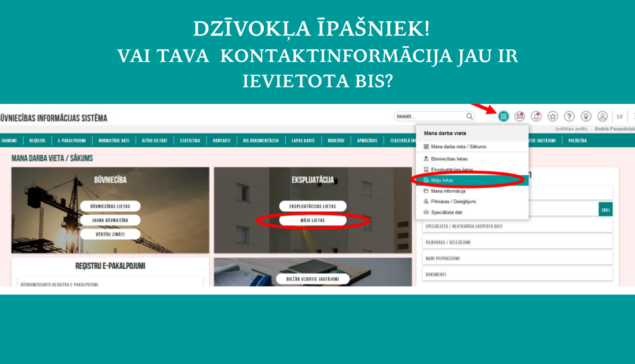Screen dimensions: 635x364
Task: Open the messages envelope icon with red badge
Action: pyautogui.click(x=520, y=116)
